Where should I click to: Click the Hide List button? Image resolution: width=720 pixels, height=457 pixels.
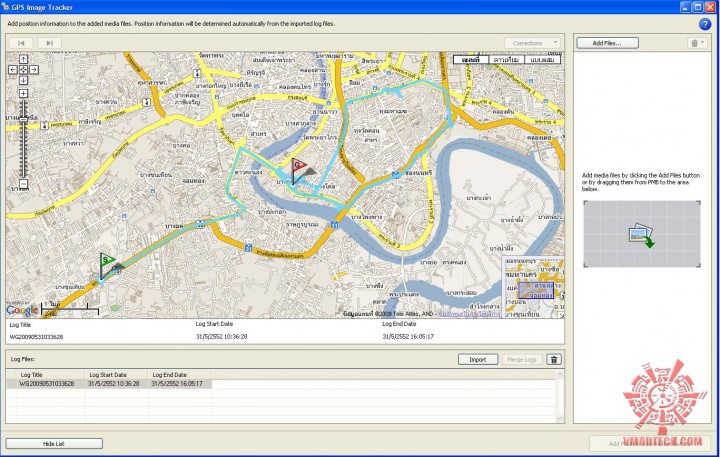pyautogui.click(x=54, y=444)
